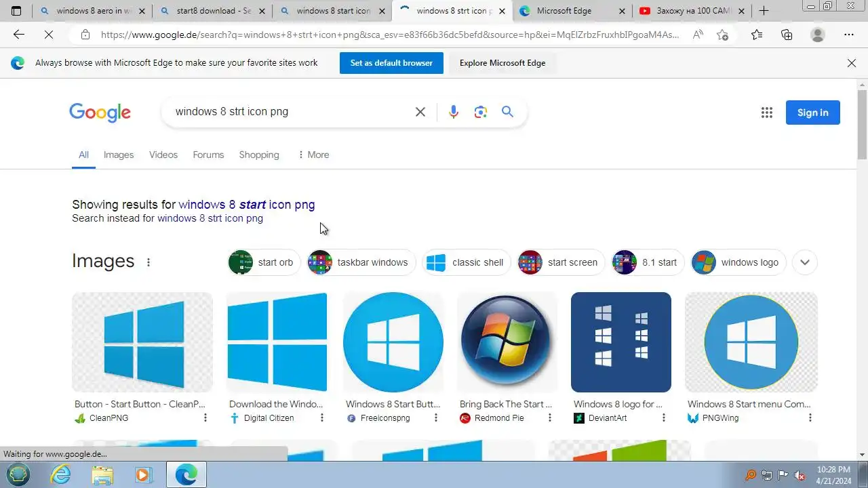Dismiss the Edge default browser banner
868x488 pixels.
click(852, 63)
